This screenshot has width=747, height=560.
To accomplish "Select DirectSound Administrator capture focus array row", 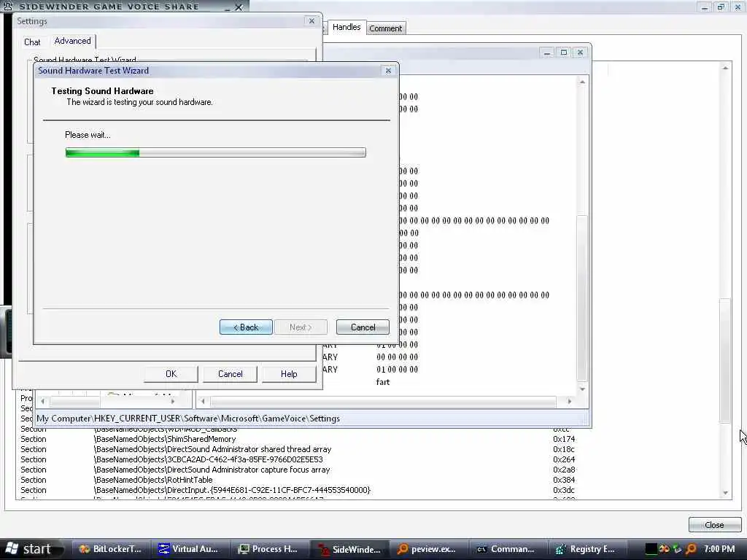I will click(x=298, y=470).
